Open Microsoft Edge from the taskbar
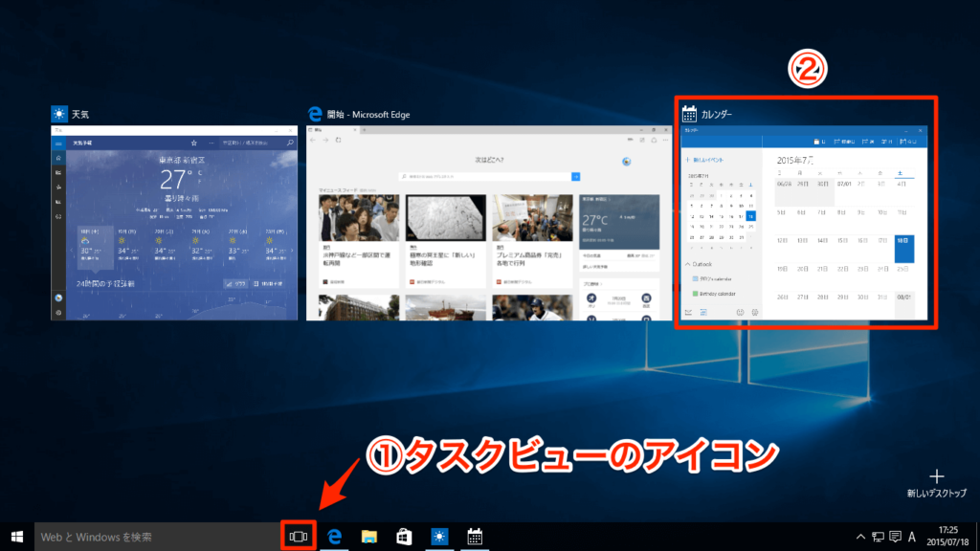This screenshot has width=980, height=551. [334, 537]
